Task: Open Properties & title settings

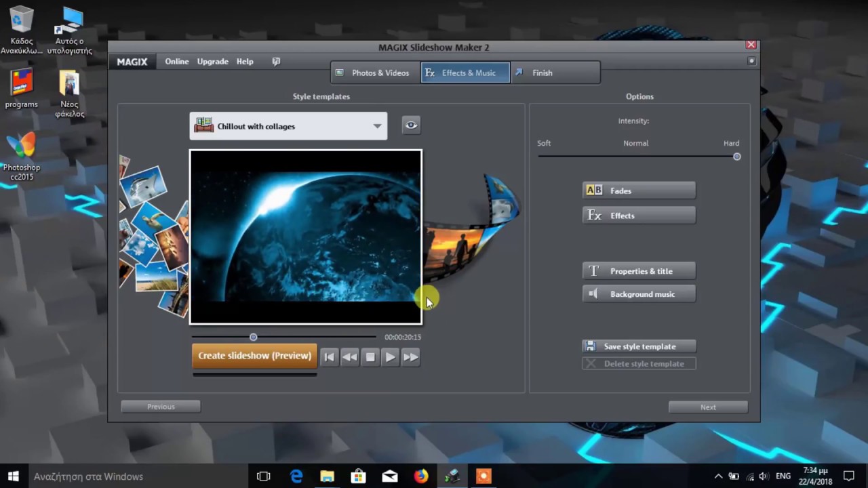Action: click(639, 271)
